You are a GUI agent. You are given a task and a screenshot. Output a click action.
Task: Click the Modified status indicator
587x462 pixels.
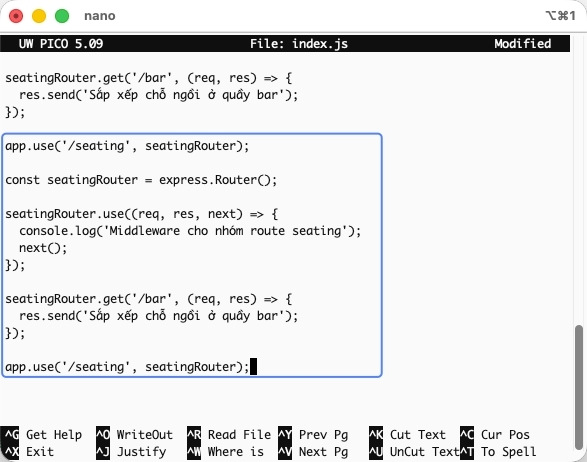click(x=523, y=44)
